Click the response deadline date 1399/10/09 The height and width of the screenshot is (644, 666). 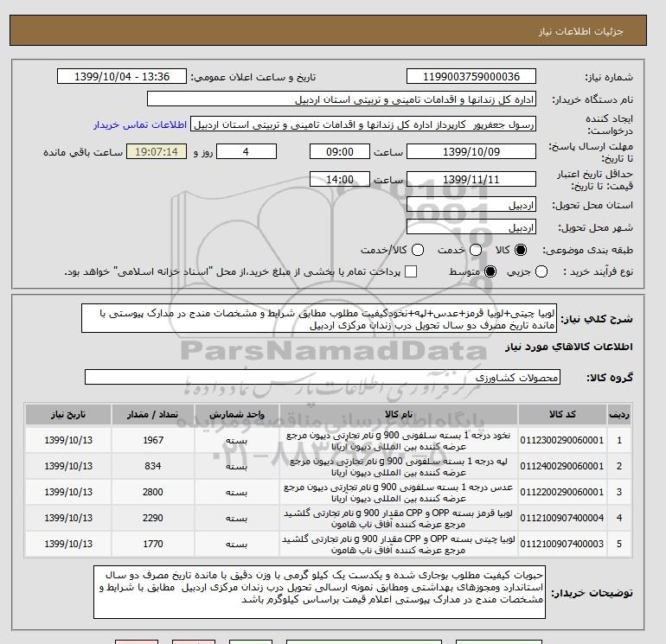click(471, 151)
